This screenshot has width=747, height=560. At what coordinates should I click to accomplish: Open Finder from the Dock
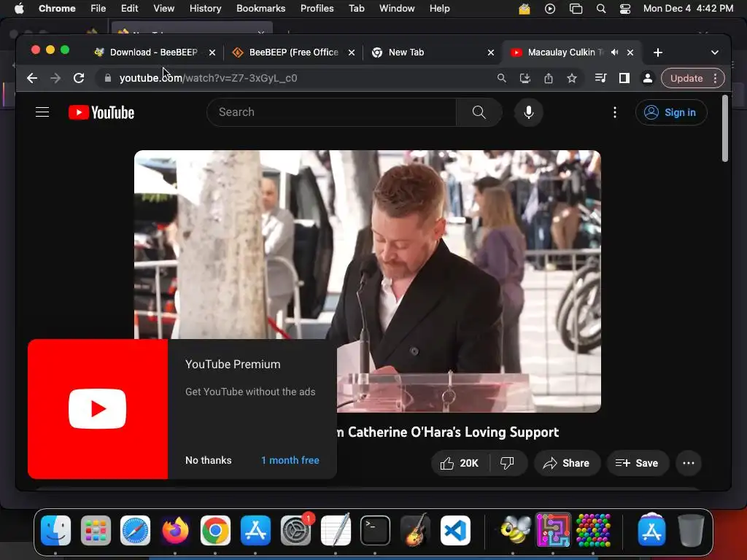[55, 530]
